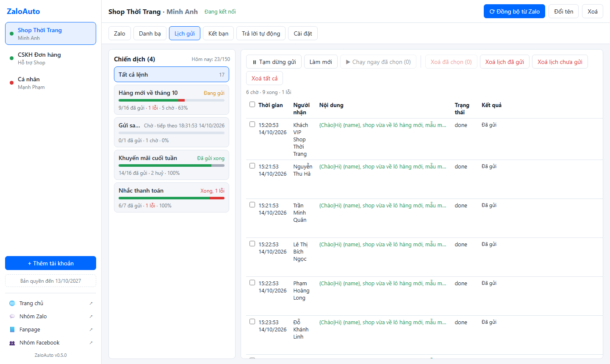Click the blue page icon beside Fanpage
This screenshot has height=364, width=610.
(12, 330)
